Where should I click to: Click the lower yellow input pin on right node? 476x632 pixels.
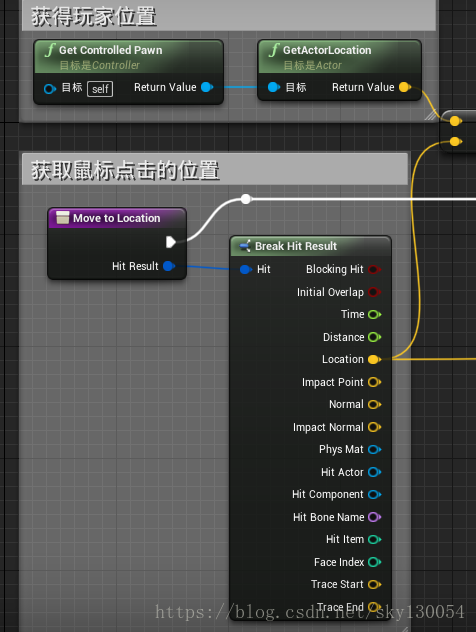coord(455,141)
